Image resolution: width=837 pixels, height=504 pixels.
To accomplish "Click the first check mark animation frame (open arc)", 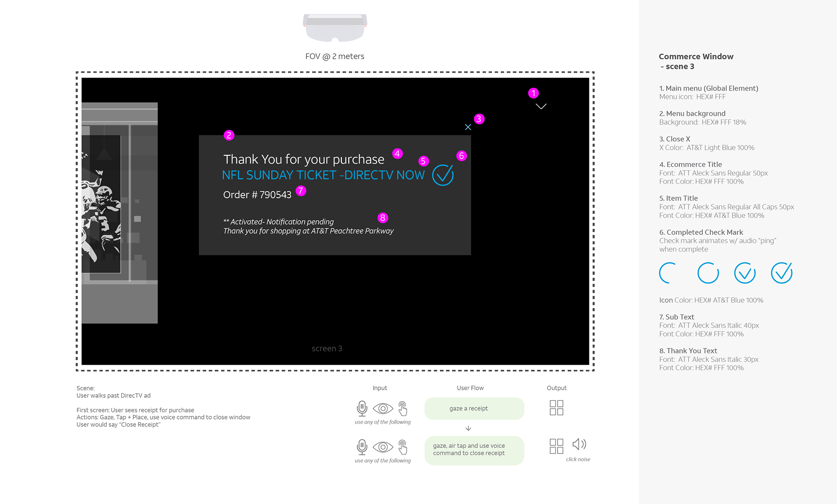I will tap(668, 273).
